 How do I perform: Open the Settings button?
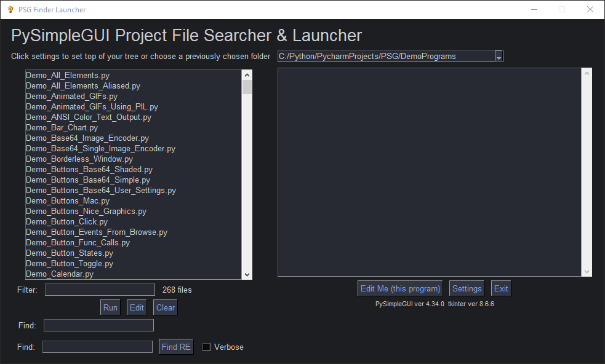pos(467,289)
